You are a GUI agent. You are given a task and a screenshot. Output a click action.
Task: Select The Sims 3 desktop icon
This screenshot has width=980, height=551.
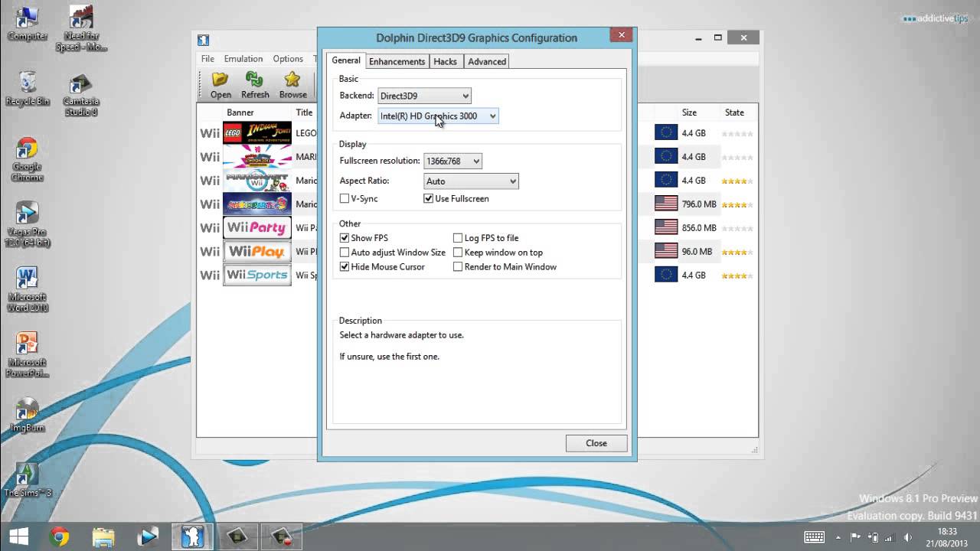pos(27,481)
